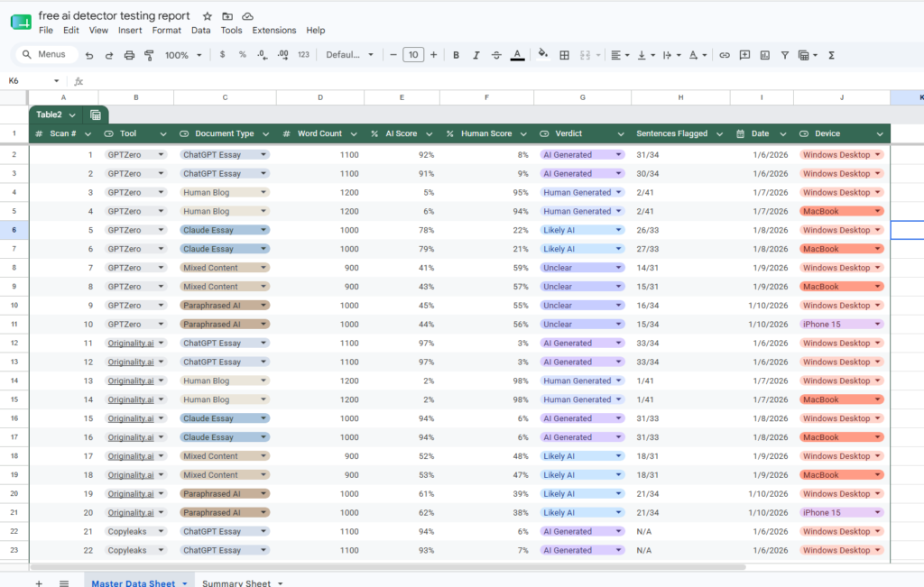Open the Extensions menu
Viewport: 924px width, 587px height.
tap(274, 30)
